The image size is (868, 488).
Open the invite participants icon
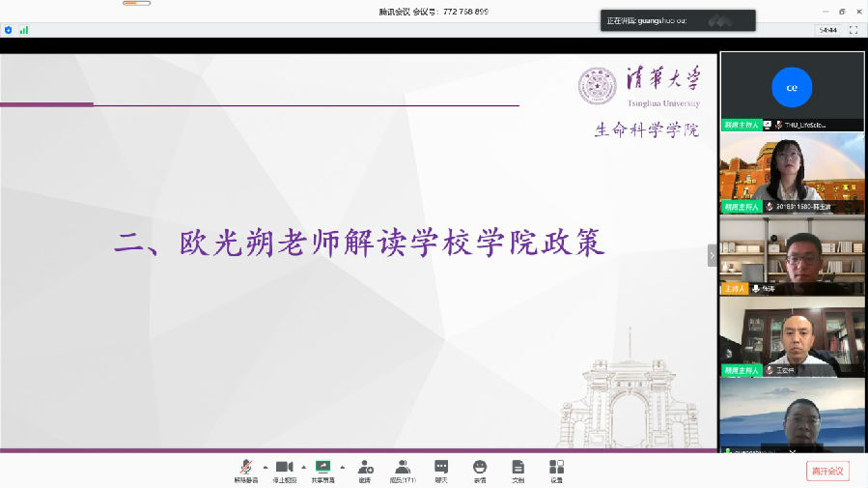click(365, 469)
